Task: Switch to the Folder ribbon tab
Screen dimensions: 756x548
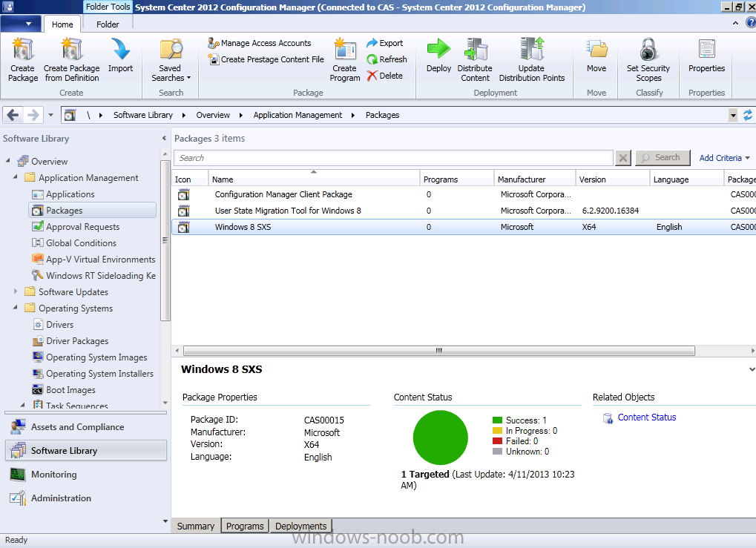Action: click(x=108, y=24)
